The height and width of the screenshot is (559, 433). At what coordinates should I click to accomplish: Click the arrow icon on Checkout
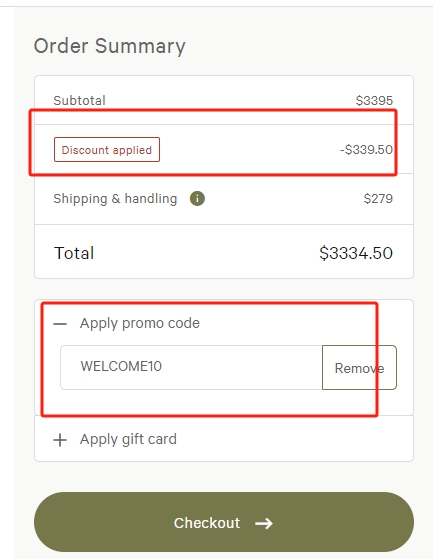tap(264, 523)
